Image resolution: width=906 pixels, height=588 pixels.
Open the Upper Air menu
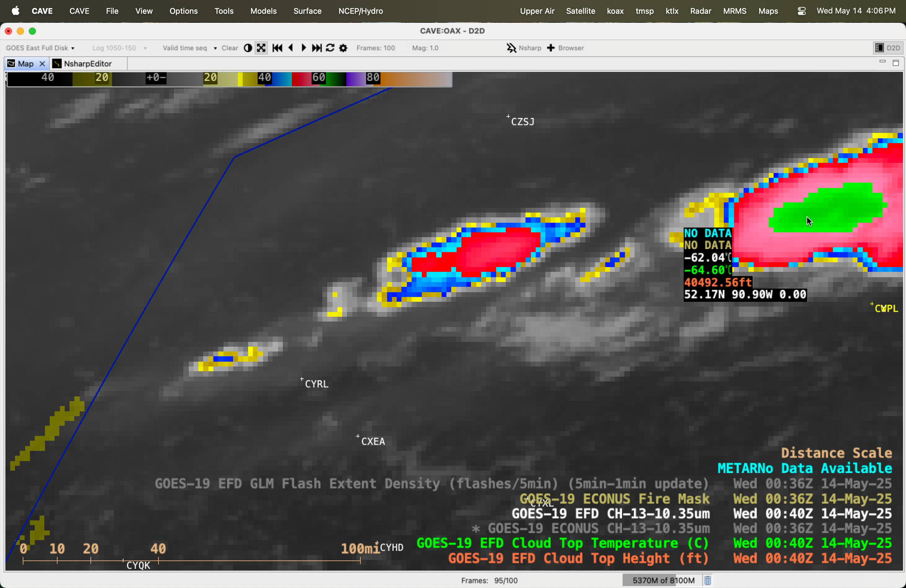click(537, 11)
